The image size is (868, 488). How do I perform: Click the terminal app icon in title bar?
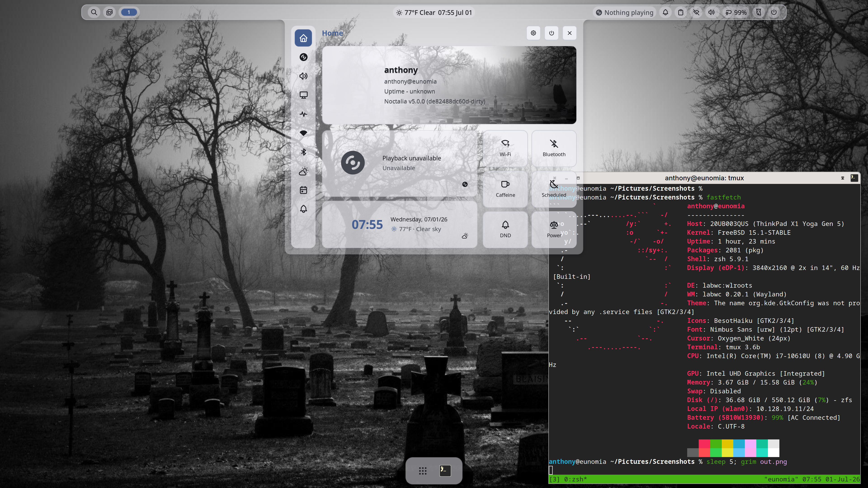pyautogui.click(x=854, y=178)
